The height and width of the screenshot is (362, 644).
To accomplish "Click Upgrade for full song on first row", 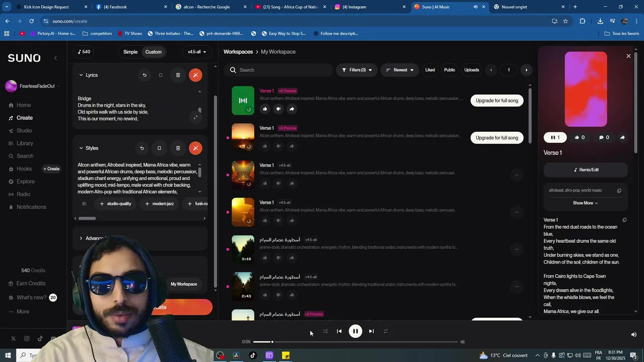I will point(497,101).
